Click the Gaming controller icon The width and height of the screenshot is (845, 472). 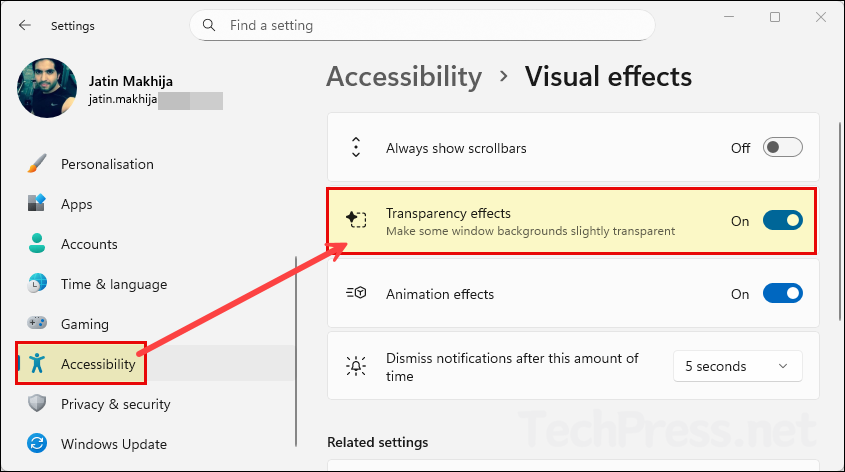(37, 324)
